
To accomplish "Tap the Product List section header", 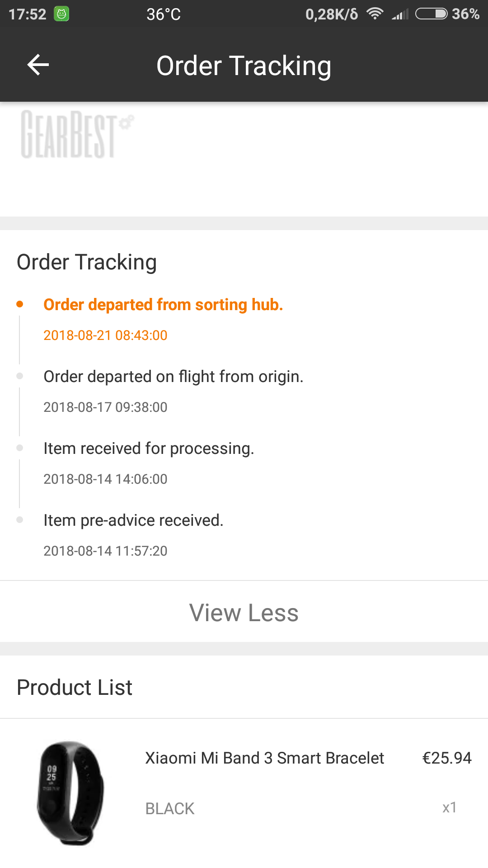I will 75,688.
